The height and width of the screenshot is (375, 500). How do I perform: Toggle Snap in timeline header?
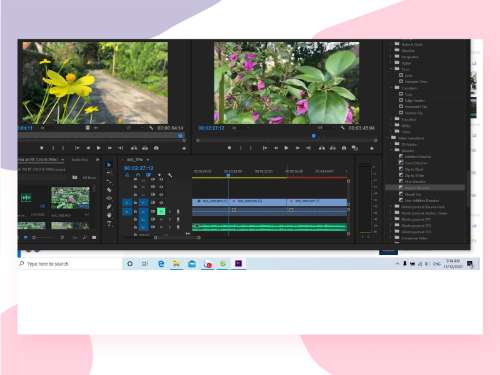click(138, 175)
